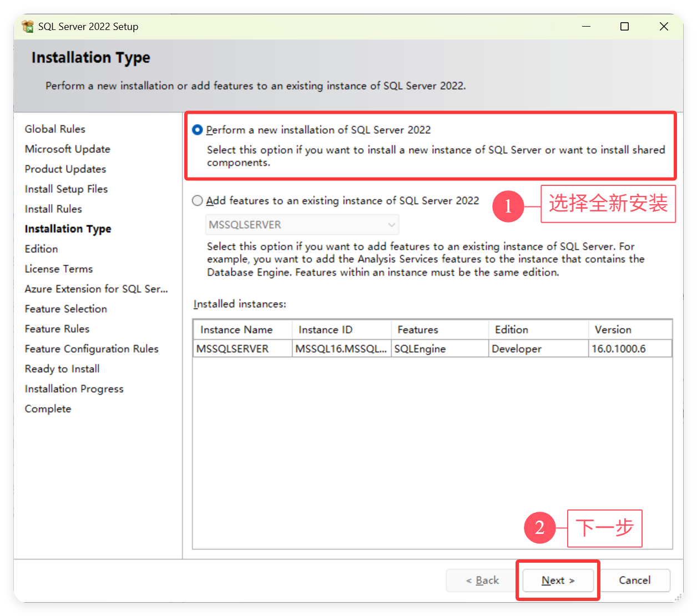Image resolution: width=697 pixels, height=616 pixels.
Task: Click the Back button
Action: pos(482,580)
